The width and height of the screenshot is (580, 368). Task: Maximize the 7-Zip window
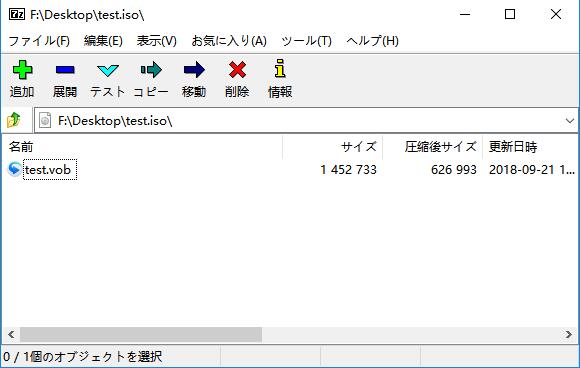(x=510, y=14)
